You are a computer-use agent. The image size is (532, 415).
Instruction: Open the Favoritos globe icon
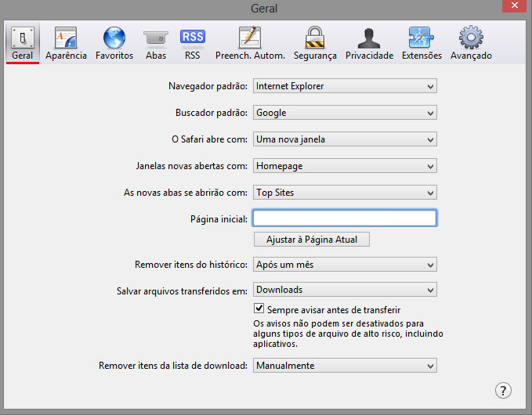[x=114, y=43]
